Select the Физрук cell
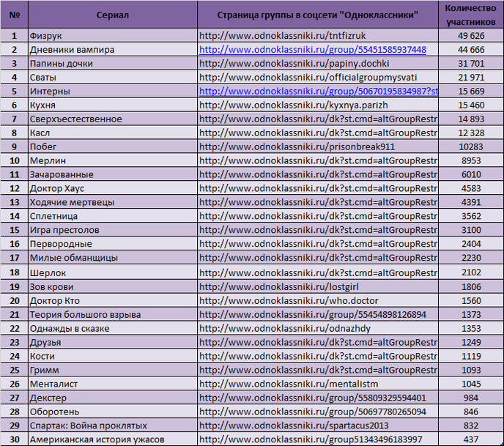504x446 pixels. click(x=113, y=35)
